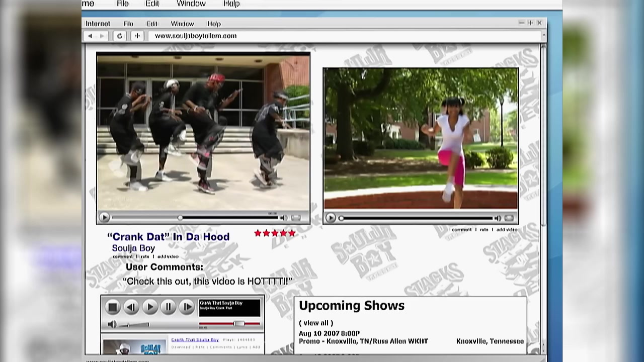
Task: Play the right video with girl dancing
Action: (331, 218)
